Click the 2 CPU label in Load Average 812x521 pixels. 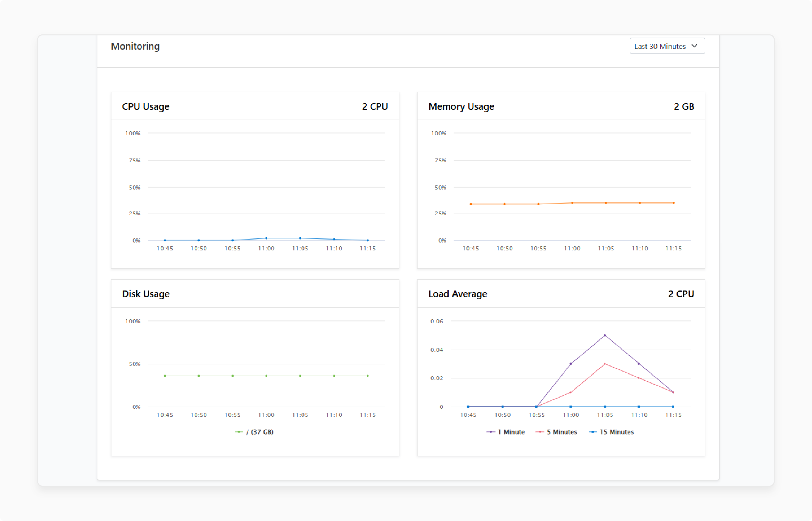(681, 294)
